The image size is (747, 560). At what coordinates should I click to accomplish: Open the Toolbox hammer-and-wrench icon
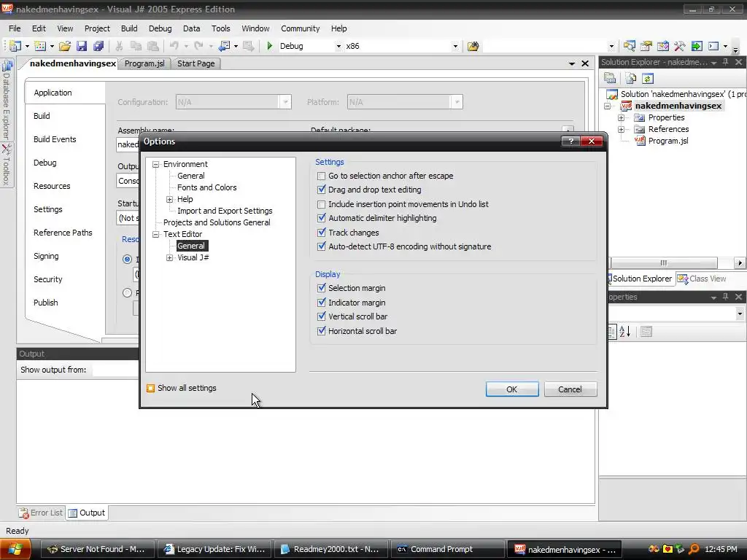coord(679,46)
